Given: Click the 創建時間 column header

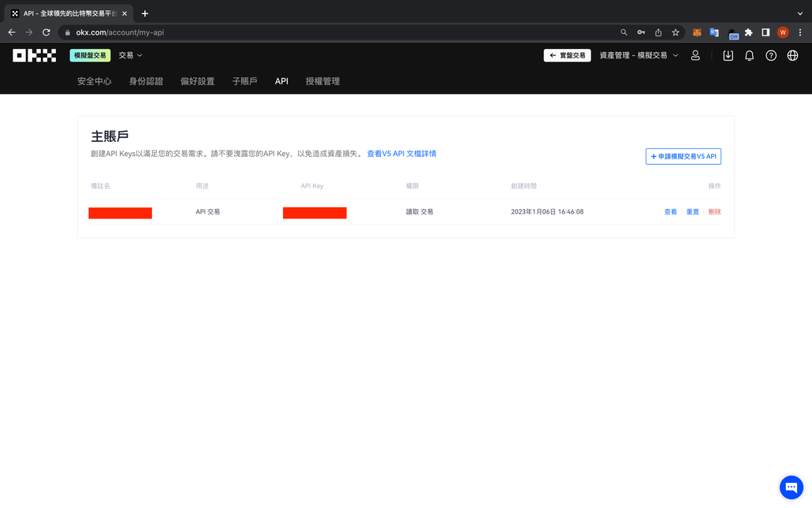Looking at the screenshot, I should (523, 186).
